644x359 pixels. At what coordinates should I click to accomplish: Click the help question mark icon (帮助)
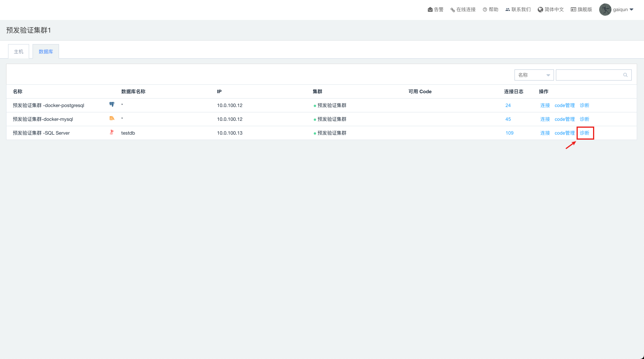pos(485,10)
